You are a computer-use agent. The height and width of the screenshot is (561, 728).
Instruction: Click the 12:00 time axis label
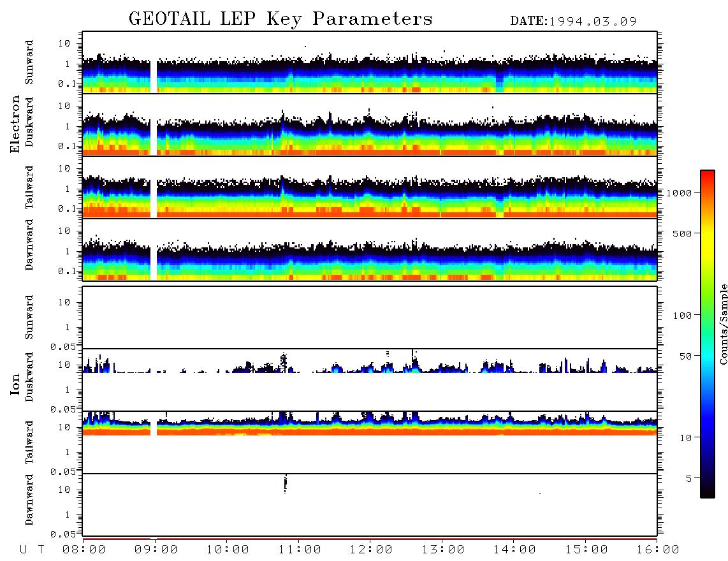[x=371, y=550]
